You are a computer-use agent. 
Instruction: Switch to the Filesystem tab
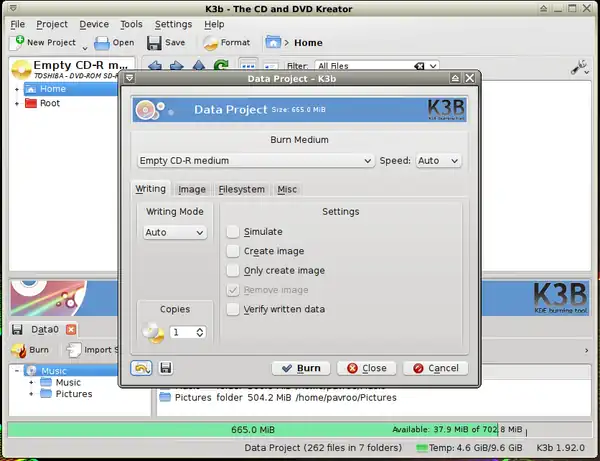pyautogui.click(x=241, y=189)
